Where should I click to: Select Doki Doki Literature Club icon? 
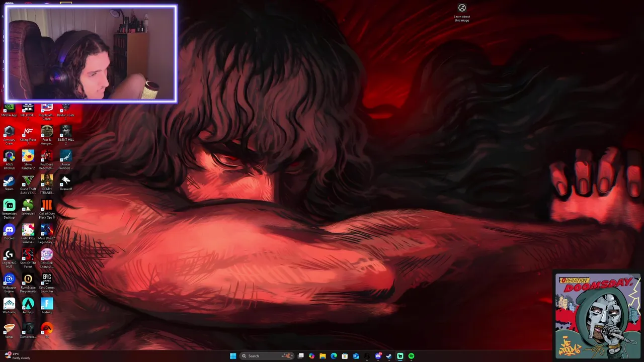click(x=47, y=258)
